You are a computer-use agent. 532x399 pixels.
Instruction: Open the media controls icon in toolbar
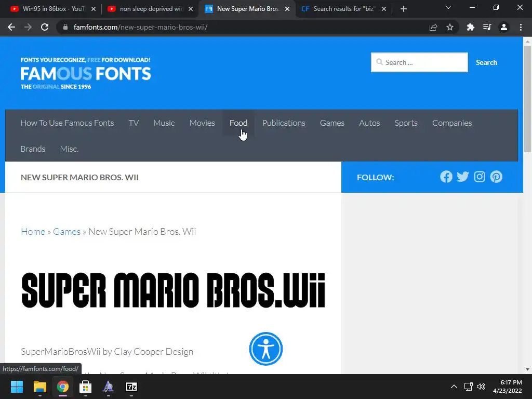tap(487, 27)
